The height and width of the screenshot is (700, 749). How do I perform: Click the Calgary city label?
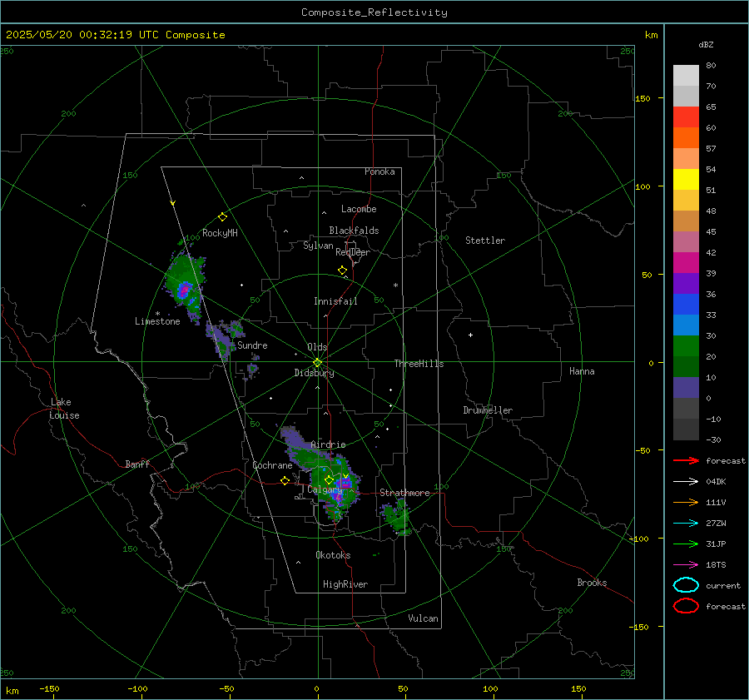tap(325, 489)
